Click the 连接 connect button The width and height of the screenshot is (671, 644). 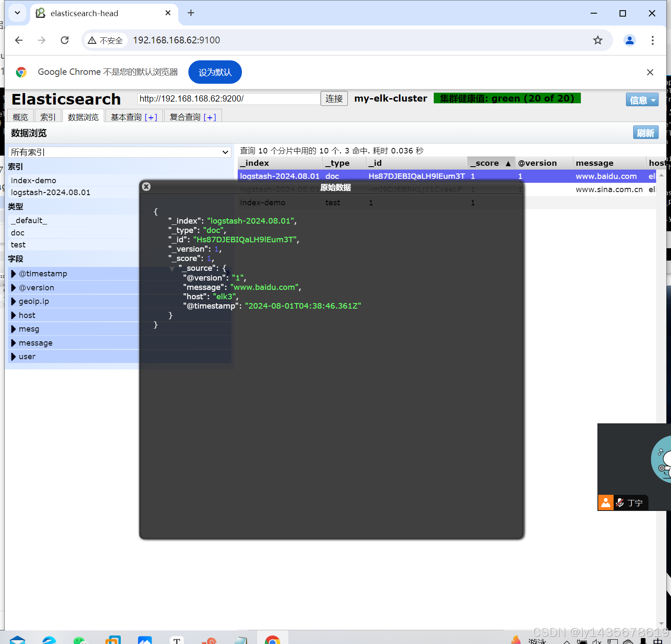point(334,99)
